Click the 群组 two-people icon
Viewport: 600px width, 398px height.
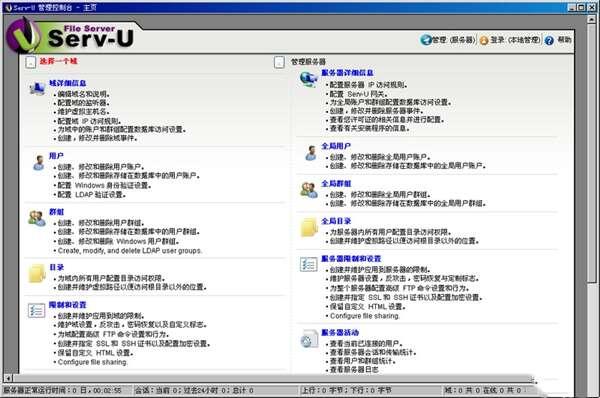(37, 218)
